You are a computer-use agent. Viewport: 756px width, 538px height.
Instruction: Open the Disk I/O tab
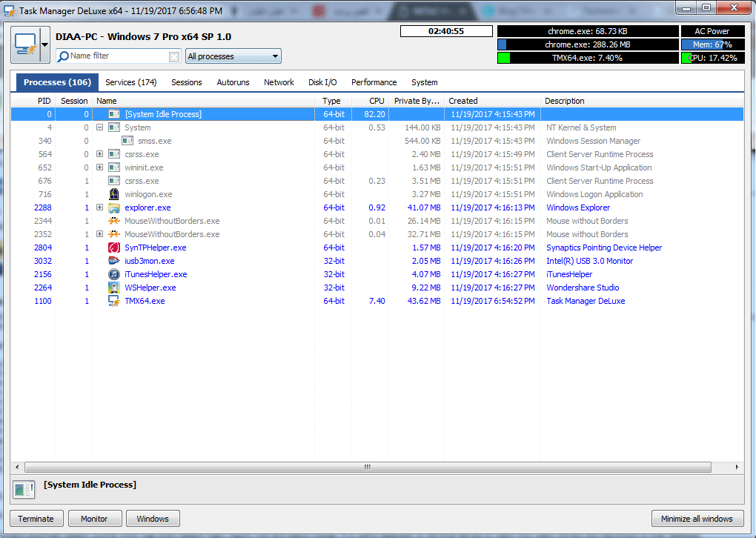pyautogui.click(x=322, y=82)
